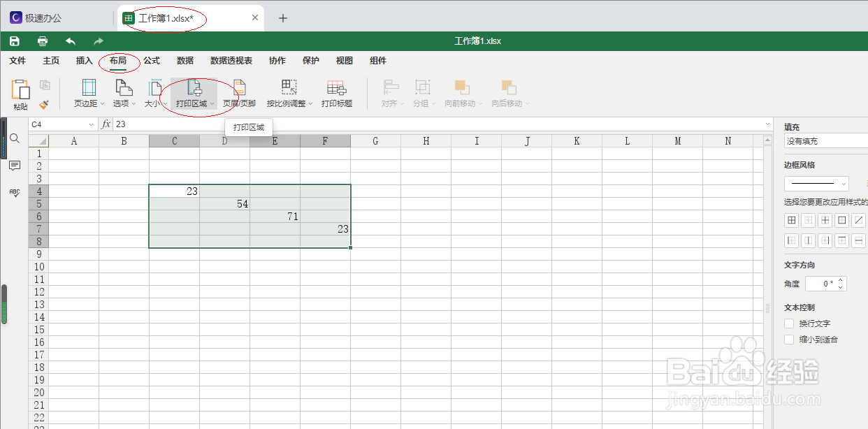Image resolution: width=868 pixels, height=429 pixels.
Task: Switch to the 公式 (Formulas) ribbon tab
Action: click(152, 61)
